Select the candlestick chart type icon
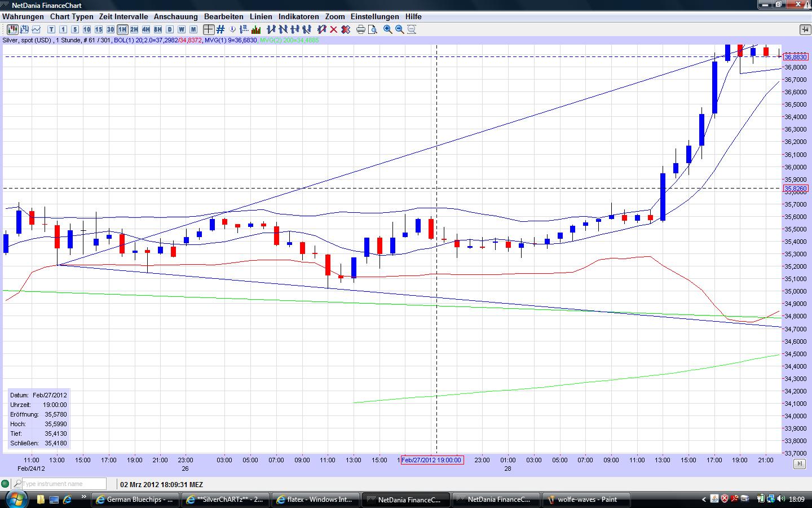Image resolution: width=812 pixels, height=508 pixels. (x=12, y=29)
